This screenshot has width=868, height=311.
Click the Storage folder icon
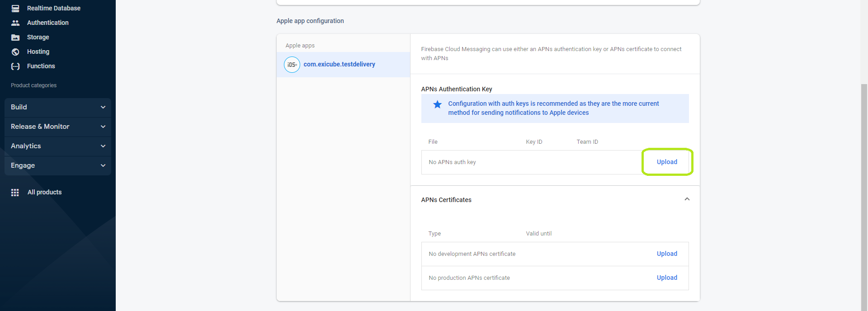pos(15,37)
